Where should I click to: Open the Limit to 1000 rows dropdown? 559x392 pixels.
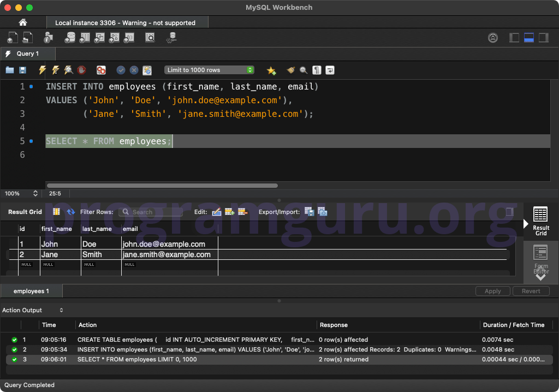209,70
